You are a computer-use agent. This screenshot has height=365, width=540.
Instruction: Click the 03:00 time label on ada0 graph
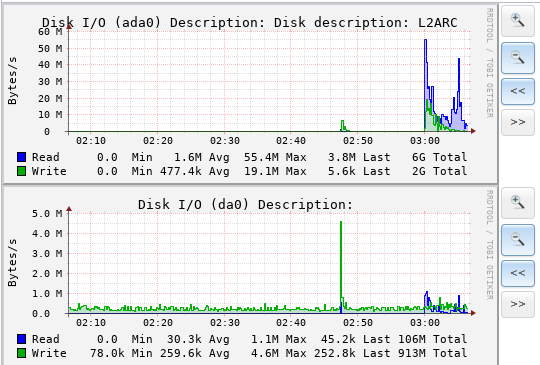[425, 141]
